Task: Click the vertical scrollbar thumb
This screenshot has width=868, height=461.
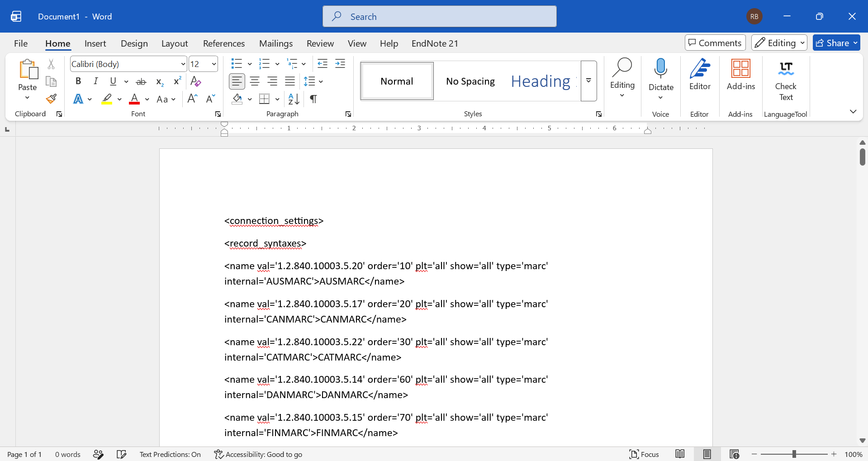Action: (863, 157)
